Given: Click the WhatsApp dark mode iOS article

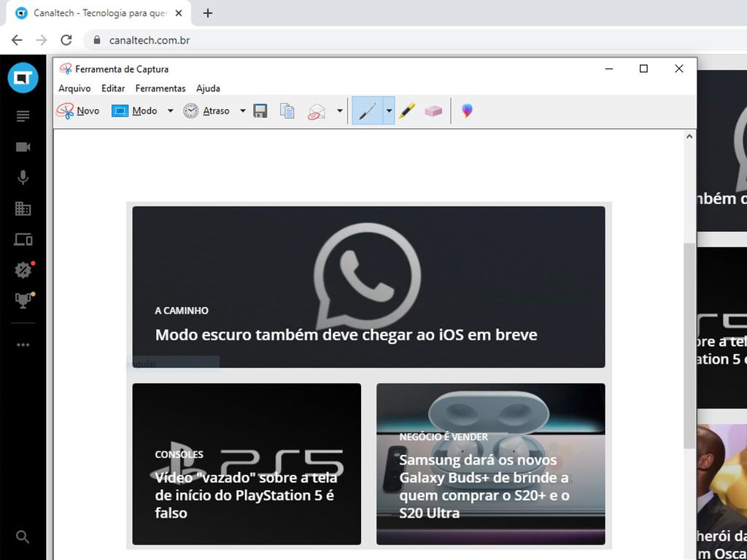Looking at the screenshot, I should tap(368, 287).
